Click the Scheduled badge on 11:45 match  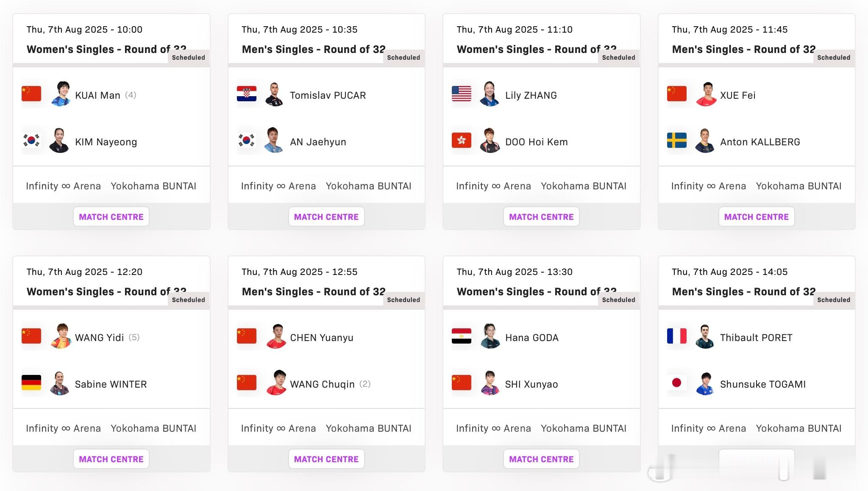[834, 57]
